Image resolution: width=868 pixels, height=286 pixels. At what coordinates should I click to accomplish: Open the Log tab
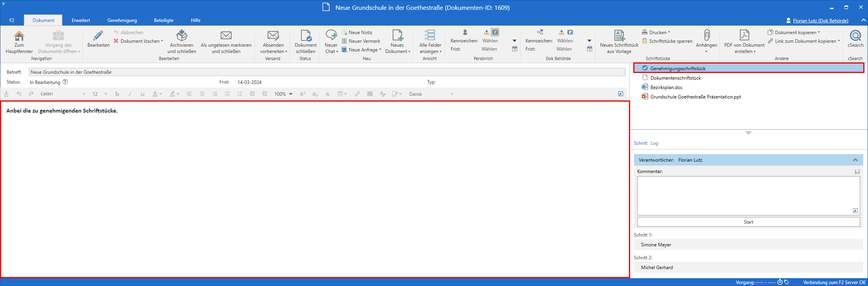pyautogui.click(x=654, y=143)
